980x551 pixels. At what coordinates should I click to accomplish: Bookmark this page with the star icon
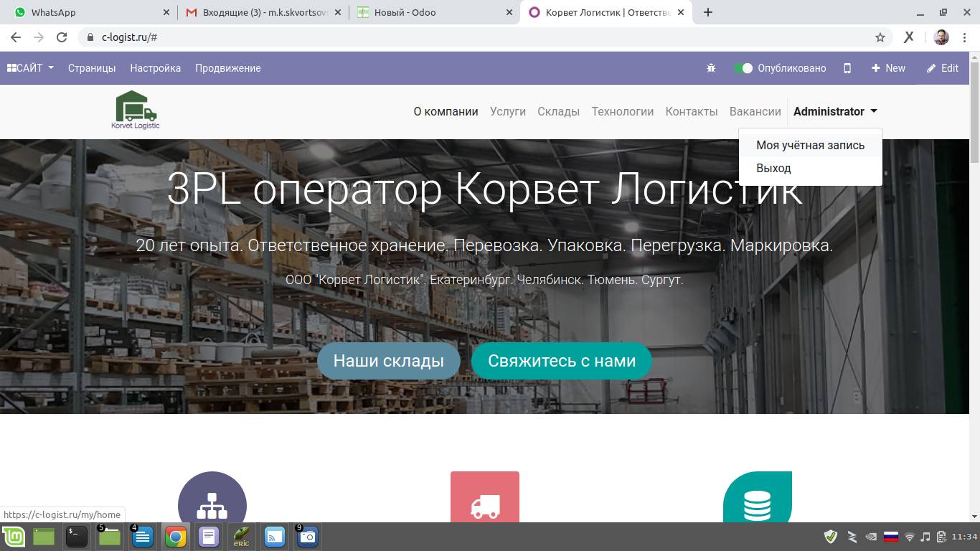coord(880,37)
